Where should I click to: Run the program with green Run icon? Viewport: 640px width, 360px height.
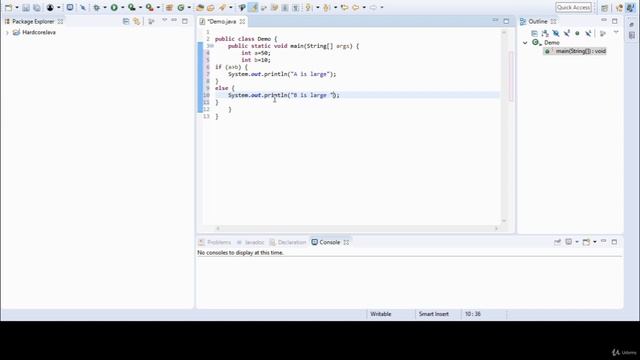tap(114, 7)
